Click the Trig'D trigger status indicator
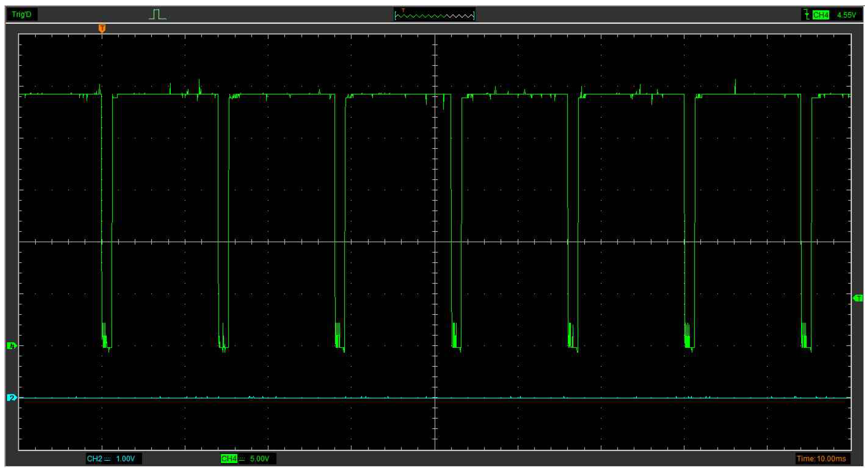 [22, 14]
